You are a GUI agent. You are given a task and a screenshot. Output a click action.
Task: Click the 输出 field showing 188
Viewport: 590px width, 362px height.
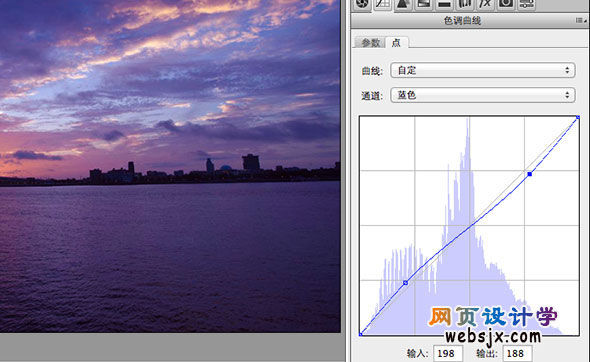(517, 354)
